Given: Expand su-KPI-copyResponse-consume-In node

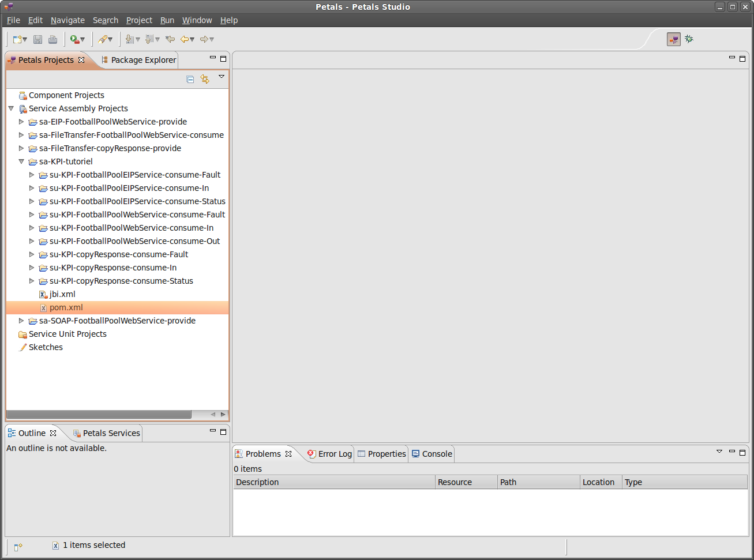Looking at the screenshot, I should [x=32, y=268].
